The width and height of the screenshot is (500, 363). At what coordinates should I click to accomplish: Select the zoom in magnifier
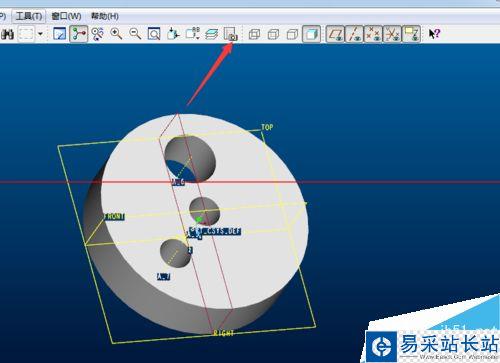click(116, 34)
